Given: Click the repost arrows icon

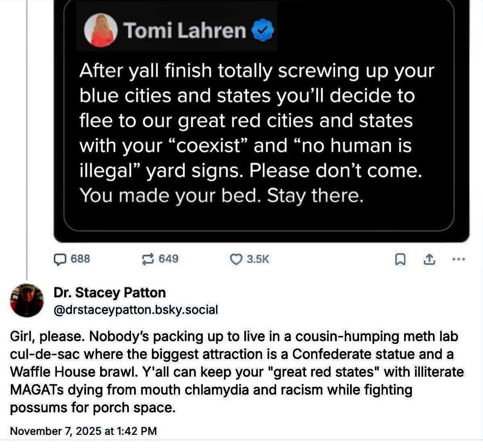Looking at the screenshot, I should pyautogui.click(x=148, y=259).
